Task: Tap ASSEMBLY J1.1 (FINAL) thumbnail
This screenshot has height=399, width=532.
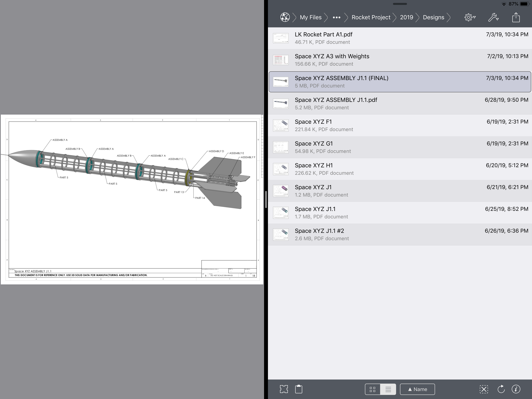Action: point(281,82)
